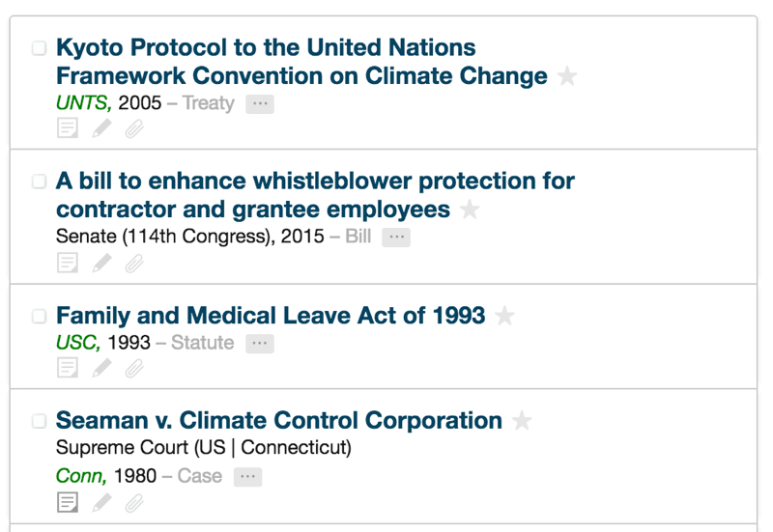Open notes for the Kyoto Protocol entry
Screen dimensions: 773x532
click(68, 128)
